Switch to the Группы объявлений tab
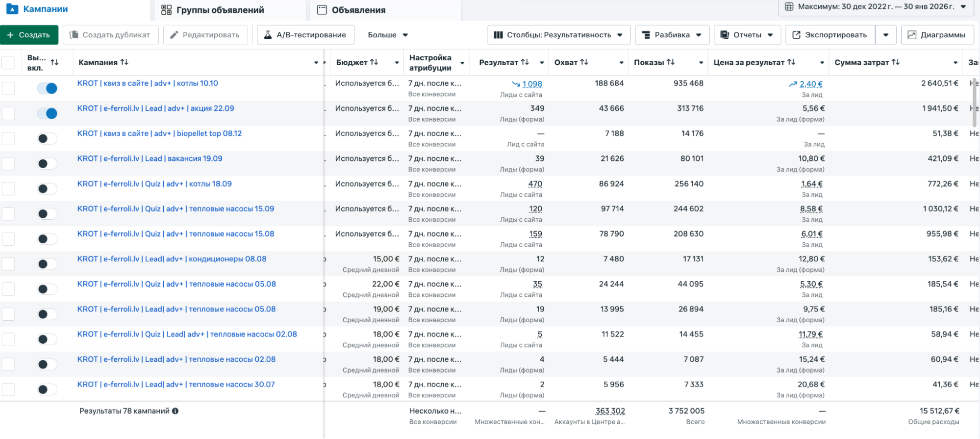The width and height of the screenshot is (980, 439). pyautogui.click(x=220, y=10)
